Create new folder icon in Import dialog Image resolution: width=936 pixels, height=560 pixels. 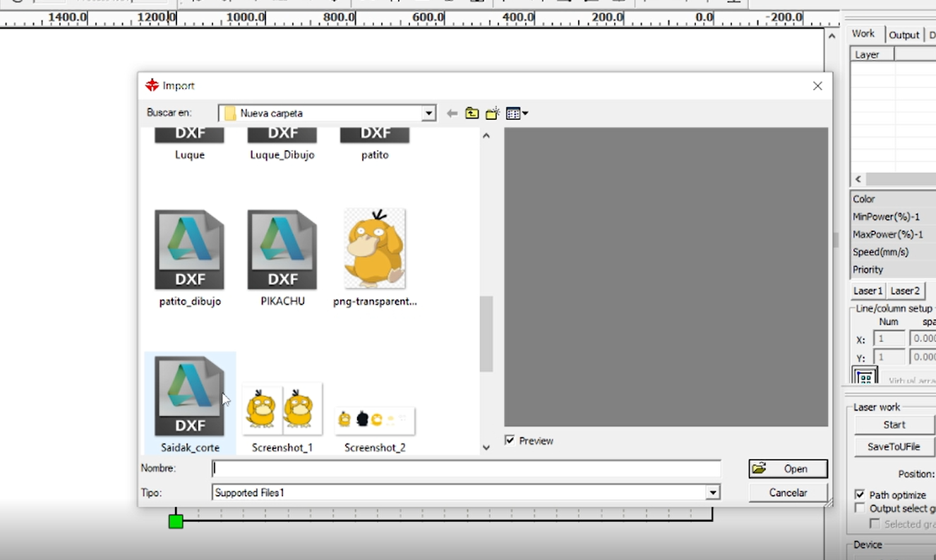[x=493, y=114]
